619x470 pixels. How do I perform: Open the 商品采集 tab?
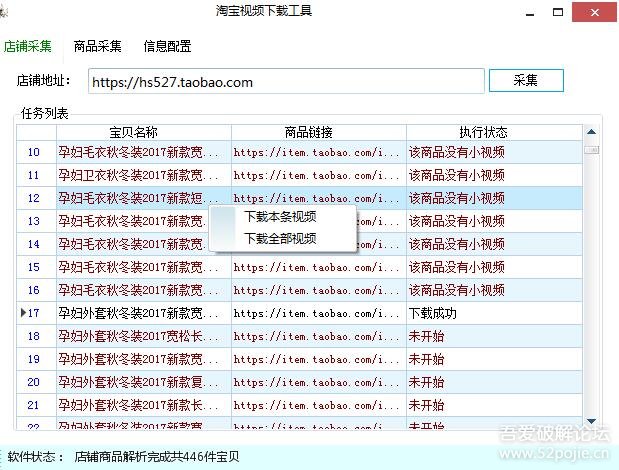click(x=98, y=46)
